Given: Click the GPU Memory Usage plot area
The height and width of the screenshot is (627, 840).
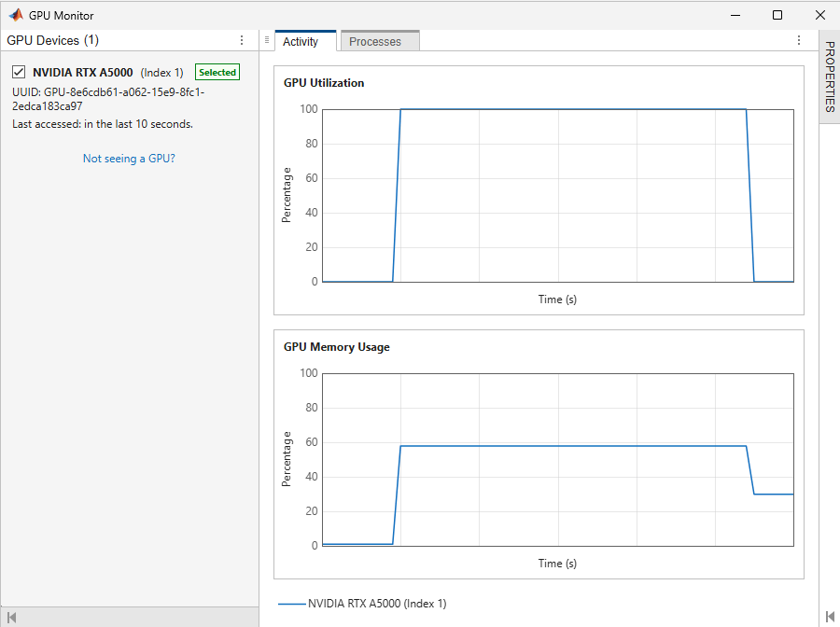Looking at the screenshot, I should (558, 459).
